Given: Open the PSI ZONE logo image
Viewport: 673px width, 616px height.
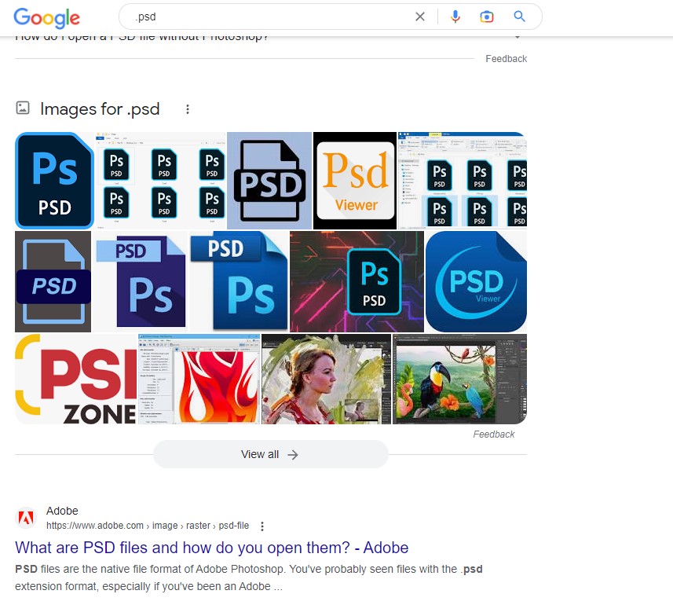Looking at the screenshot, I should coord(75,379).
